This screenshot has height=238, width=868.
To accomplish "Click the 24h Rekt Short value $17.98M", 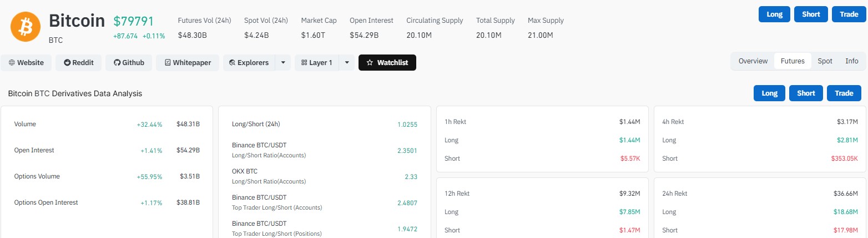I will point(846,230).
